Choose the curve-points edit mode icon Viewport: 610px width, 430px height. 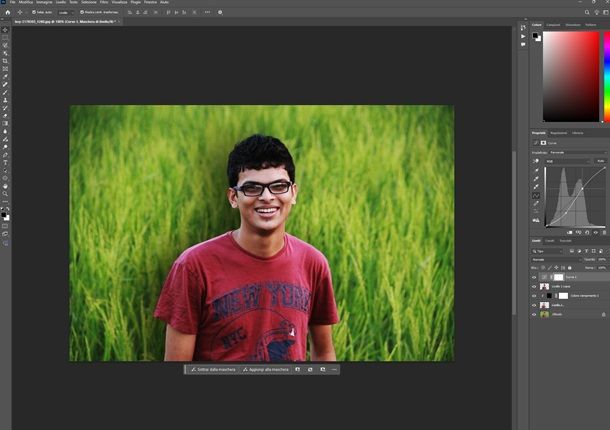coord(536,195)
